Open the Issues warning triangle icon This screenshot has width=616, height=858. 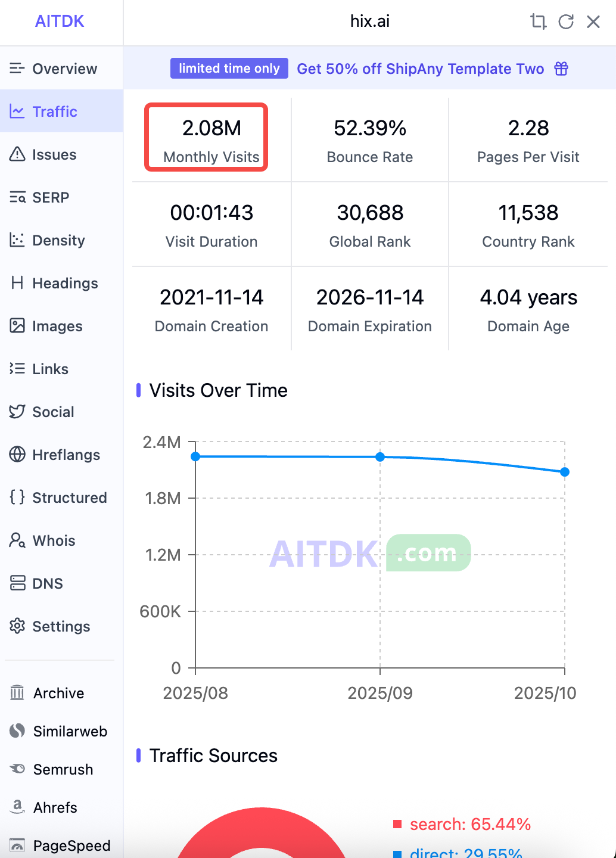click(17, 154)
